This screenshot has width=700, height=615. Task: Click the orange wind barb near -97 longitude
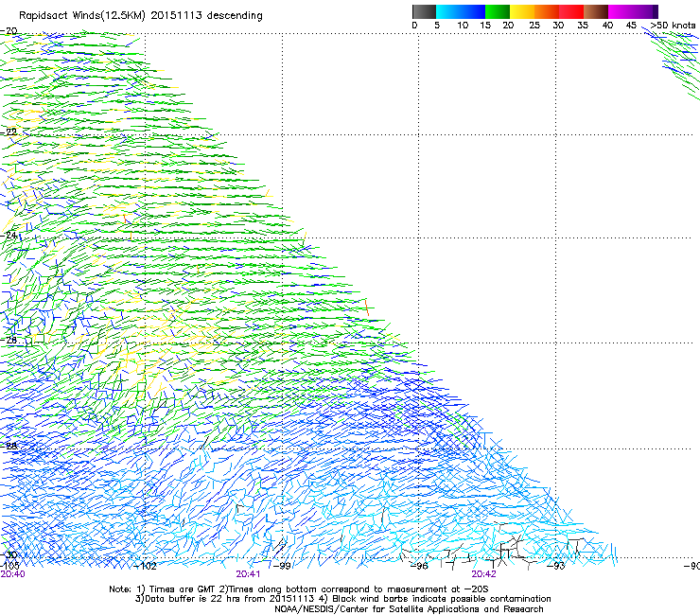pyautogui.click(x=367, y=307)
